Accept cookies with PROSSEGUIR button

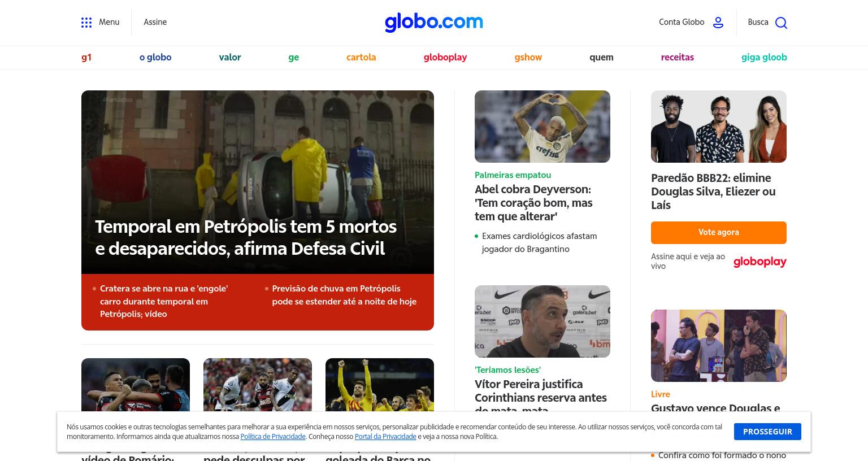click(767, 432)
